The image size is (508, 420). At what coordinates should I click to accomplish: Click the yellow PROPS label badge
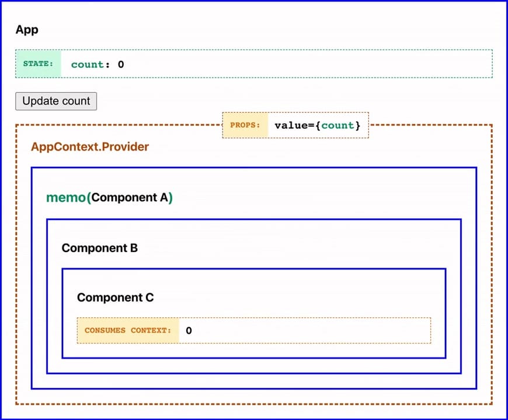(245, 125)
